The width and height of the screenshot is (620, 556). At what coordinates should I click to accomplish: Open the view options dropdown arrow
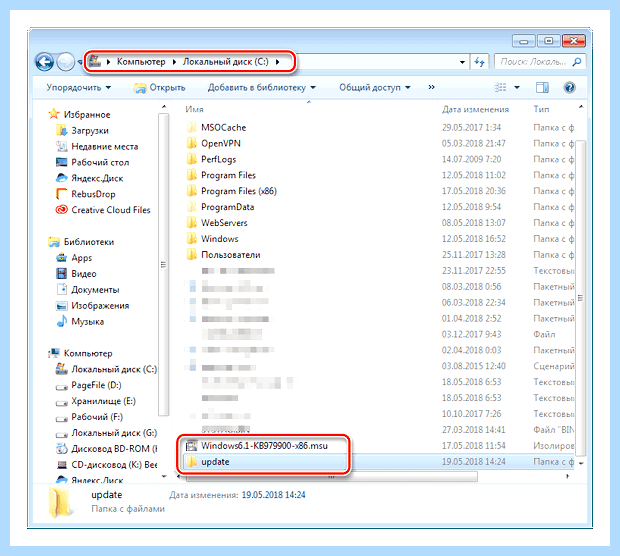[x=517, y=87]
